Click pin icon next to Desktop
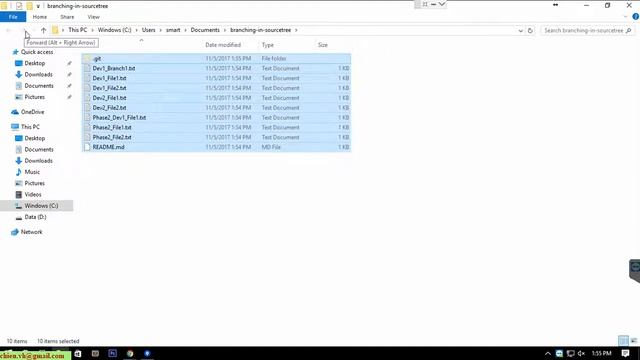640x360 pixels. pyautogui.click(x=69, y=63)
